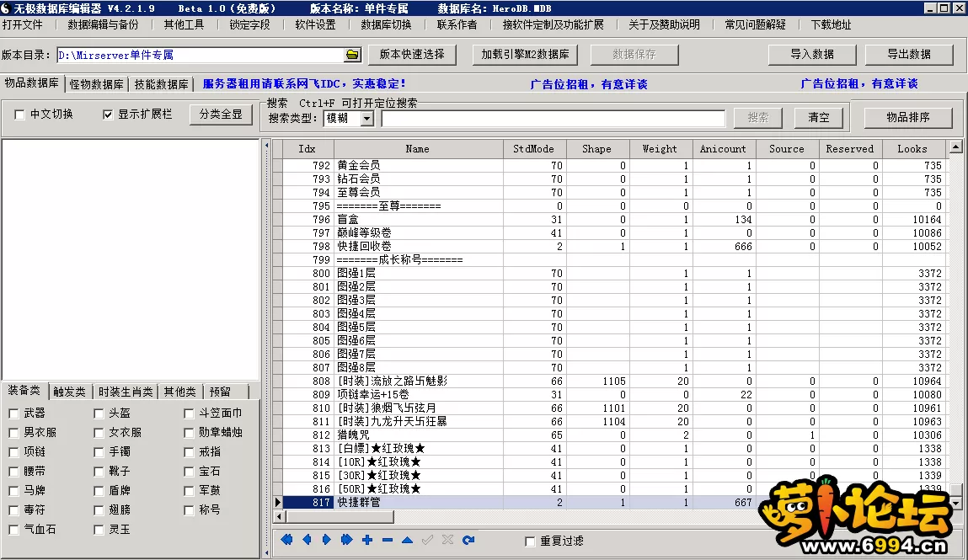Click 加载引擎M2数据库 button

click(x=526, y=54)
